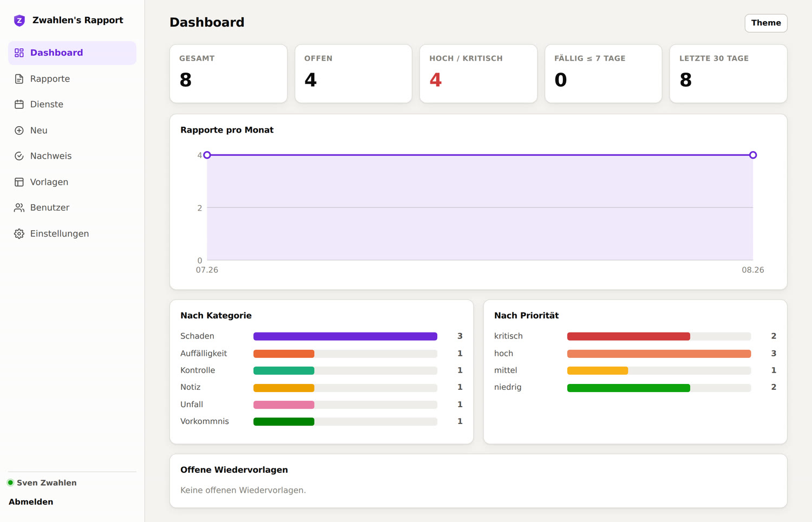Click the Auffälligkeit category label
The height and width of the screenshot is (522, 812).
(x=204, y=354)
